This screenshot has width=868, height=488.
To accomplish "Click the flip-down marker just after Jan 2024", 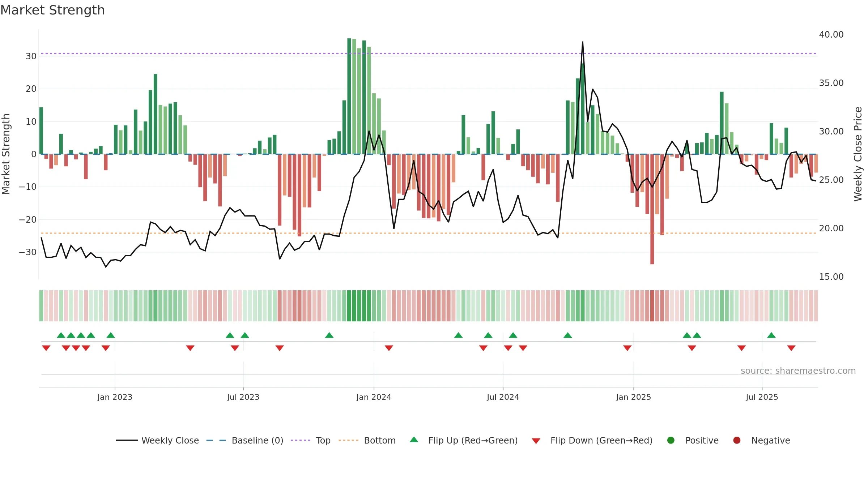I will (x=389, y=348).
